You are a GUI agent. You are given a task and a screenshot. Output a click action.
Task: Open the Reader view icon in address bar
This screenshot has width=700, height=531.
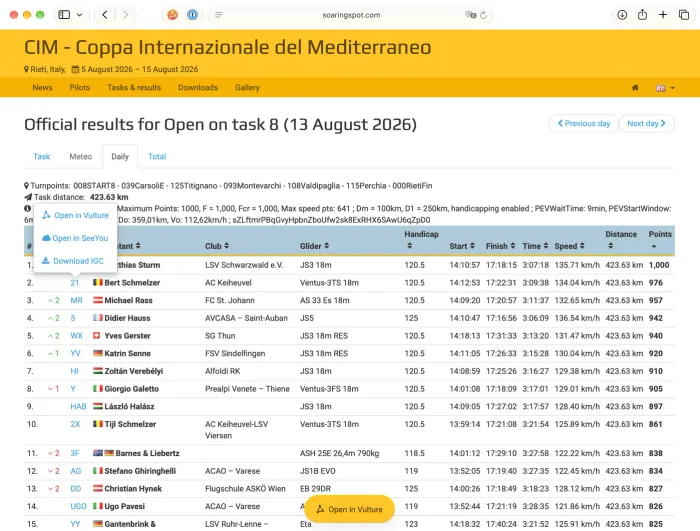(218, 15)
